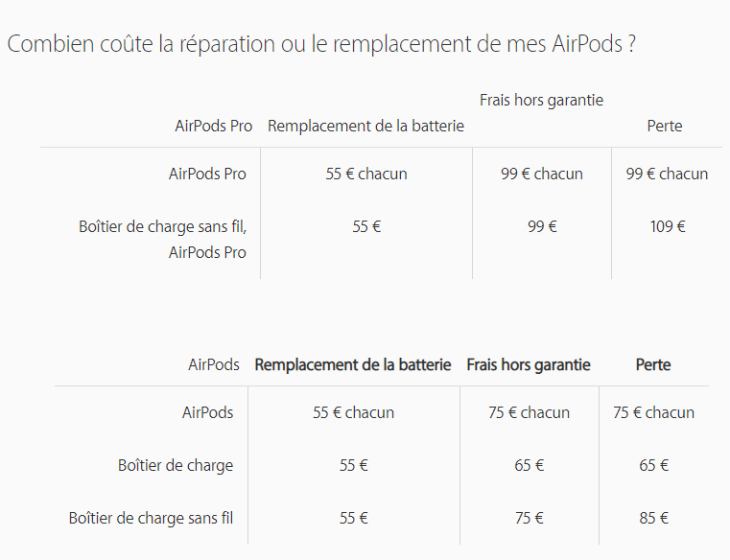Click the page heading about AirPods repair cost
The image size is (730, 560).
click(x=320, y=44)
